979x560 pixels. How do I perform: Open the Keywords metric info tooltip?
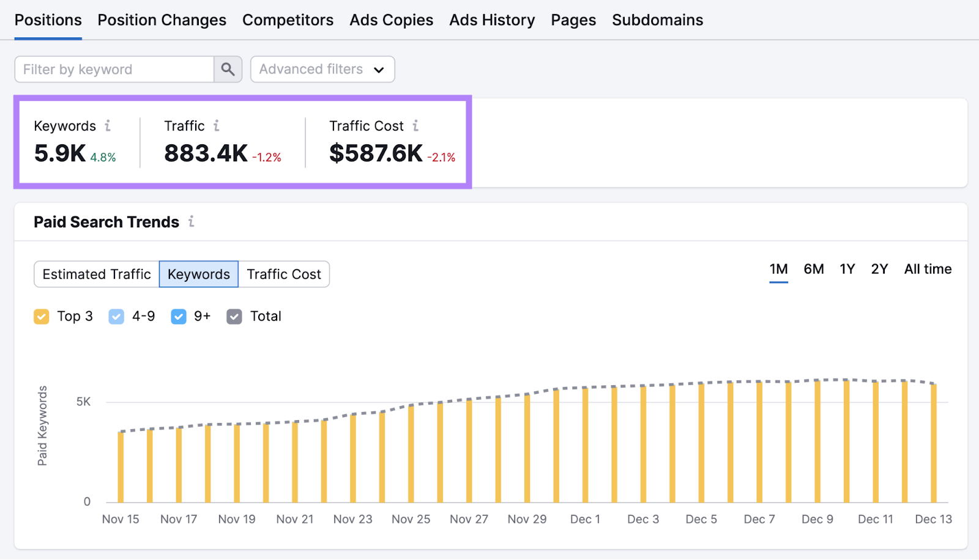coord(108,126)
